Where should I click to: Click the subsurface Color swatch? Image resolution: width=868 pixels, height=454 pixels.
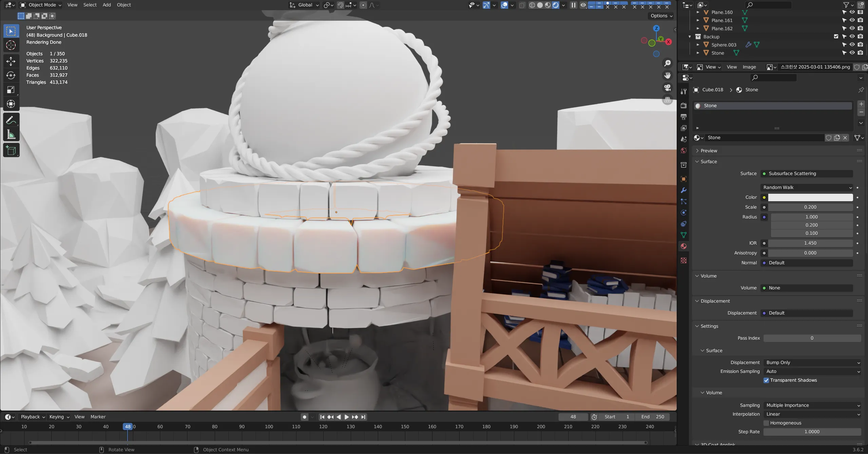click(810, 197)
